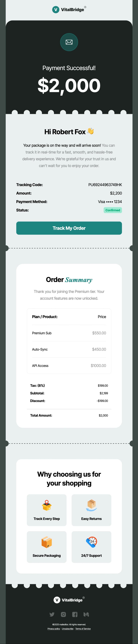The width and height of the screenshot is (138, 644).
Task: Click the envelope icon in the header
Action: (x=69, y=42)
